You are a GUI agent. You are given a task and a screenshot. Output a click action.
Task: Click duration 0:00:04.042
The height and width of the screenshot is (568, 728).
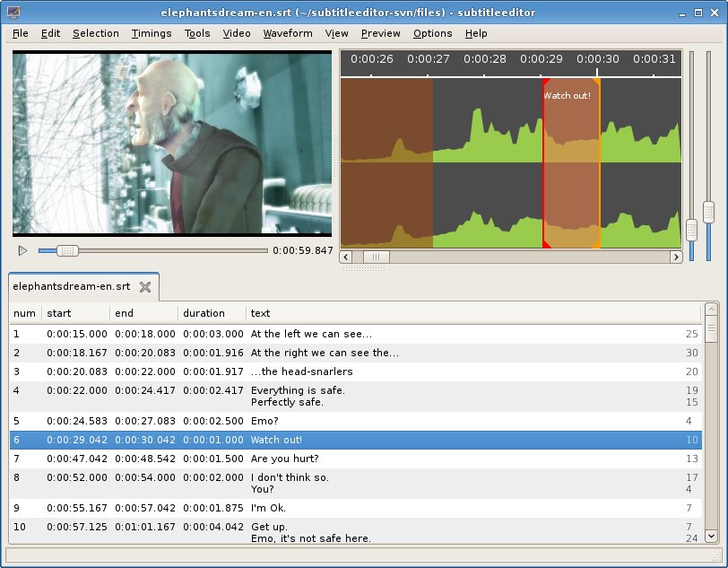pos(213,527)
